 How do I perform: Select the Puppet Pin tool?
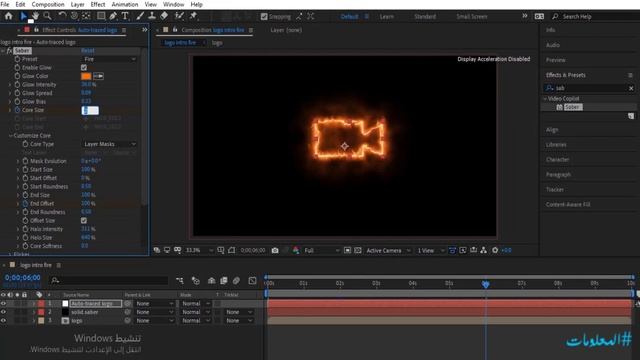click(193, 16)
